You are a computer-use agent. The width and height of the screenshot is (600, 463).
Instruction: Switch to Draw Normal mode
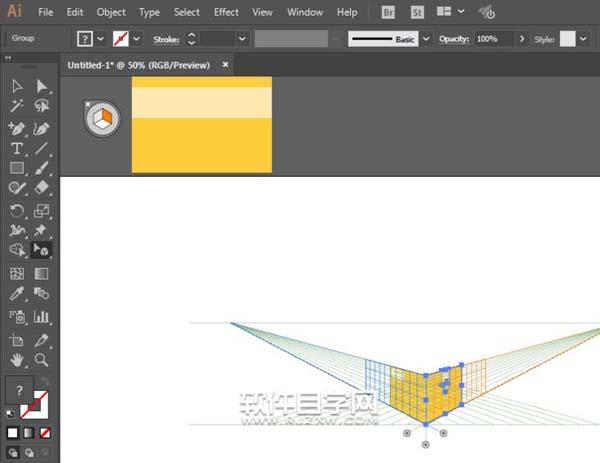[13, 453]
